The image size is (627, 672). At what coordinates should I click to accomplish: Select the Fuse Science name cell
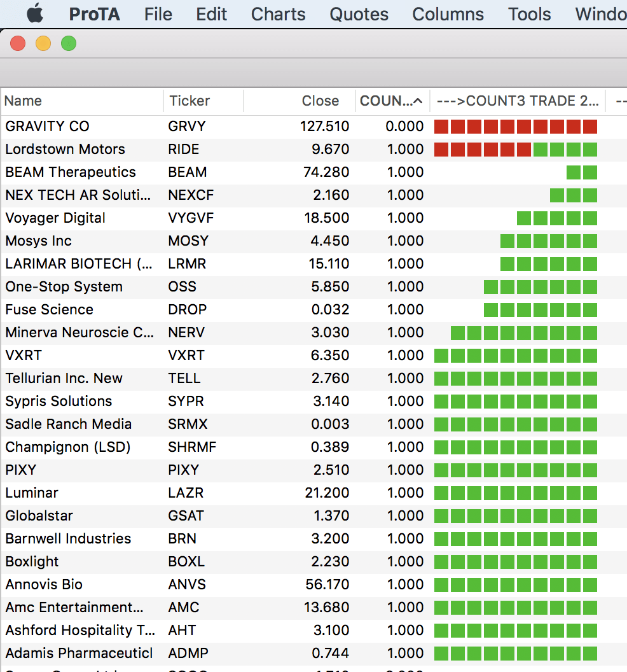click(x=49, y=310)
